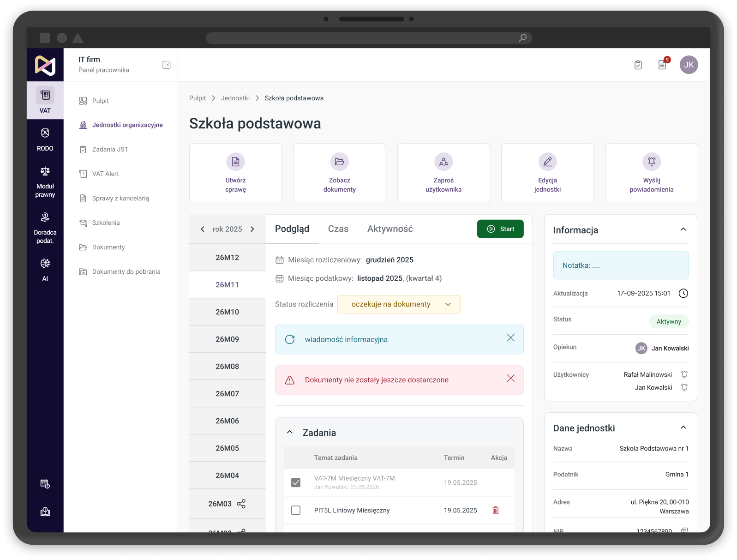This screenshot has height=560, width=737.
Task: Click the search magnifier in the address bar
Action: [x=523, y=38]
